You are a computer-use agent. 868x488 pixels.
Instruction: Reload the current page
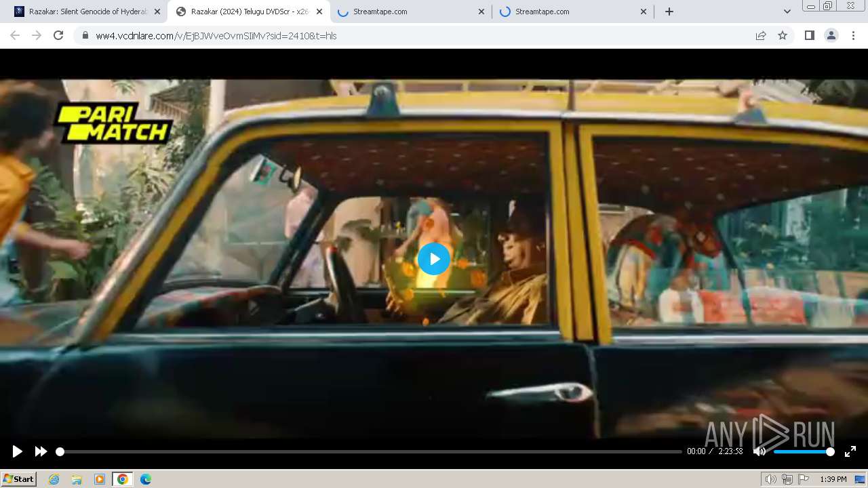[x=58, y=35]
